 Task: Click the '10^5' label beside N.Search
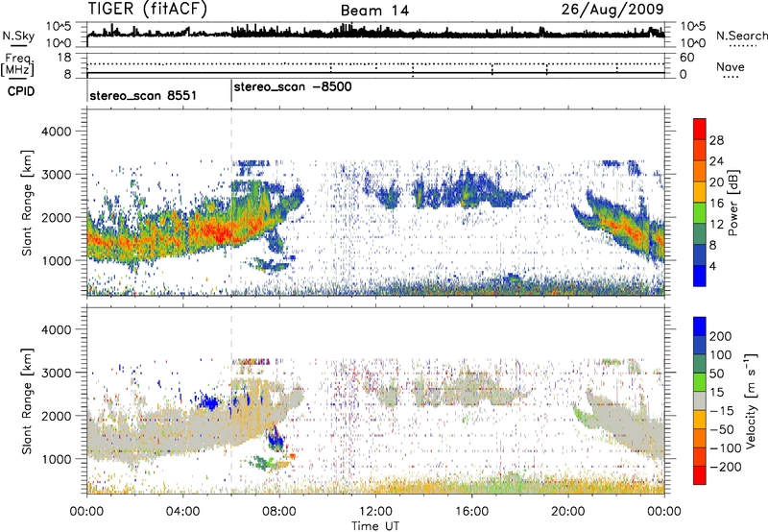[x=692, y=27]
